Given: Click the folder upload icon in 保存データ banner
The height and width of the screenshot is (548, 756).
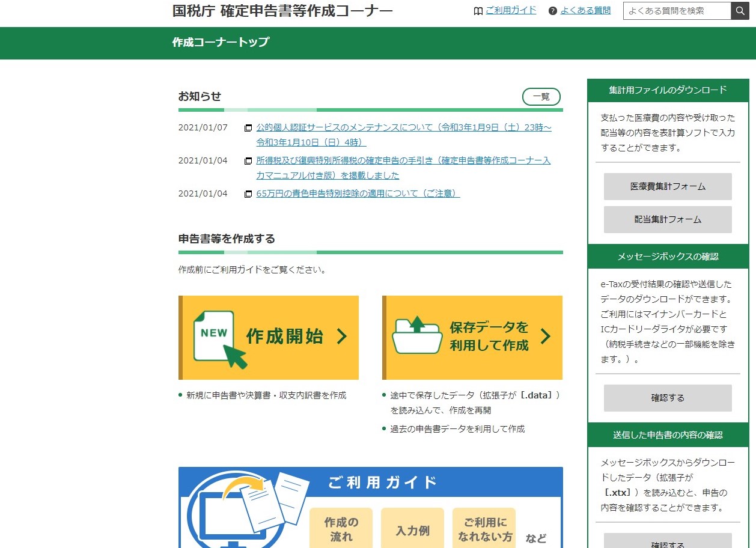Looking at the screenshot, I should point(417,335).
